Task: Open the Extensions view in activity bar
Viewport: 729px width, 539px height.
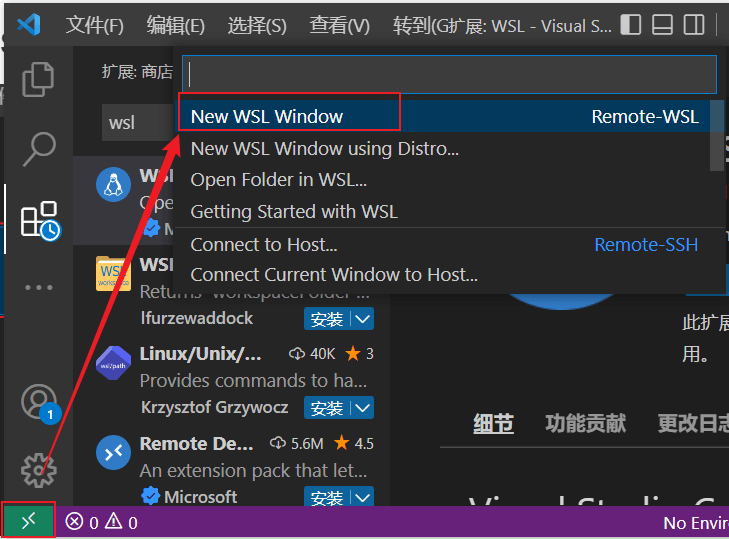Action: coord(40,220)
